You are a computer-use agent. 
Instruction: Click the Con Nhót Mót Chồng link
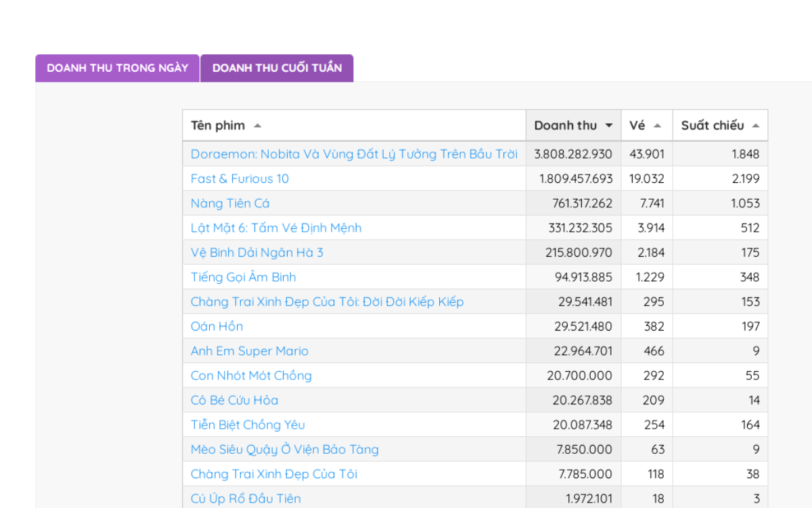click(251, 375)
